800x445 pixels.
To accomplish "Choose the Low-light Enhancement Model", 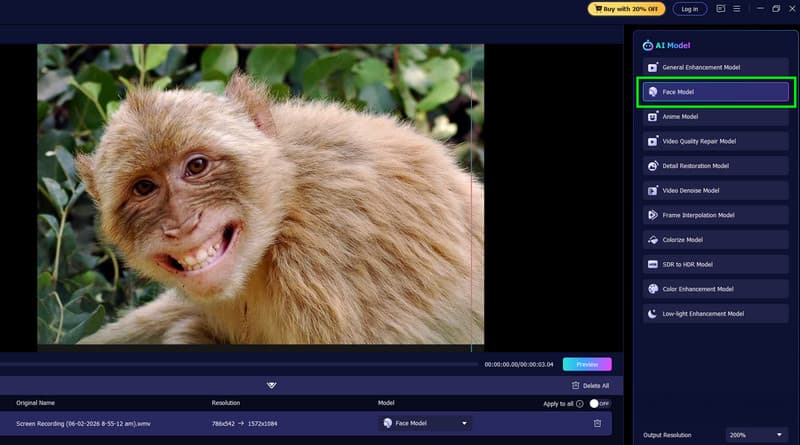I will click(x=715, y=313).
